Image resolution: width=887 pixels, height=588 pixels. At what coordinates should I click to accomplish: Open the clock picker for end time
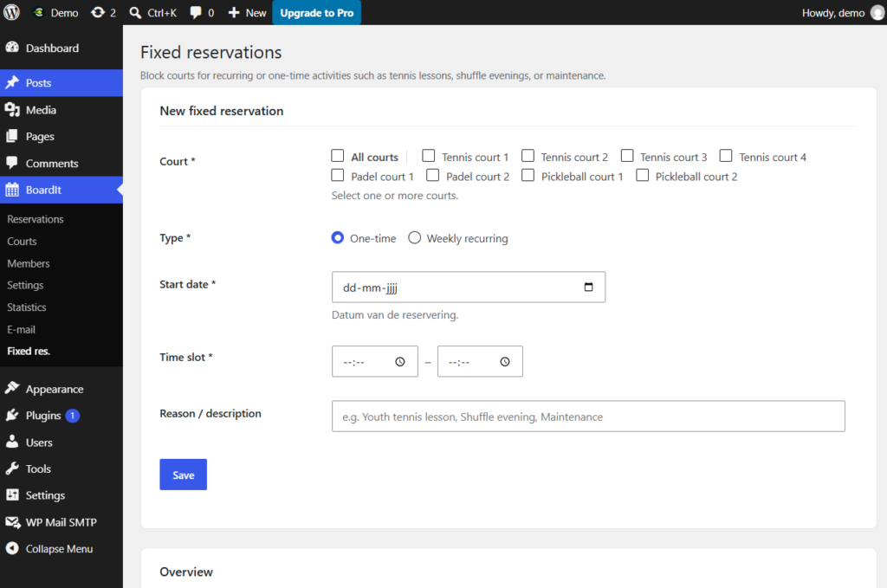[x=505, y=362]
